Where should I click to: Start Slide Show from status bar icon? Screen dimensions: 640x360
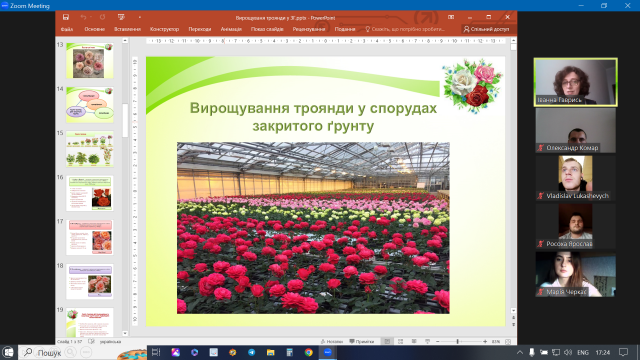click(x=427, y=342)
